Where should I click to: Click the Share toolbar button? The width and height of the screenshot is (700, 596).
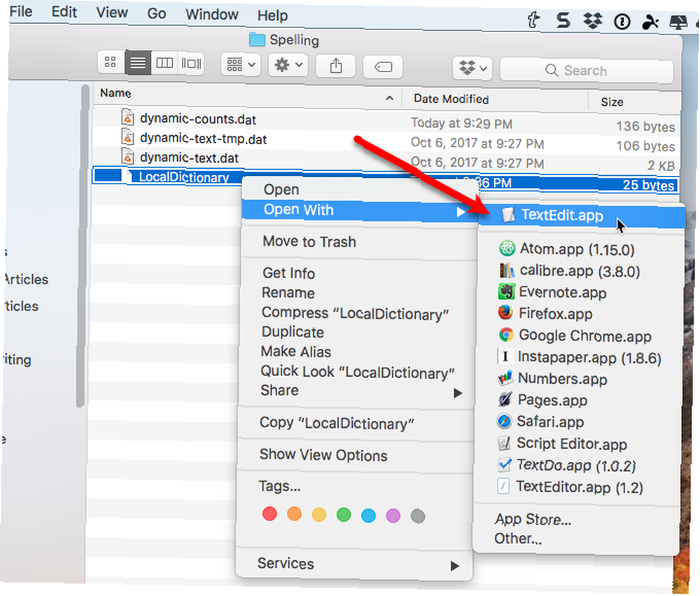(336, 66)
